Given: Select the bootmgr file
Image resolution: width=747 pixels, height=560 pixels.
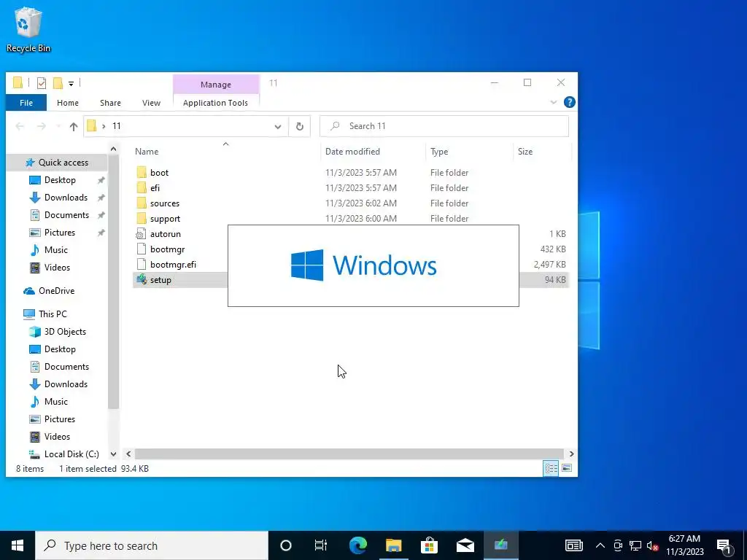Looking at the screenshot, I should (x=167, y=249).
